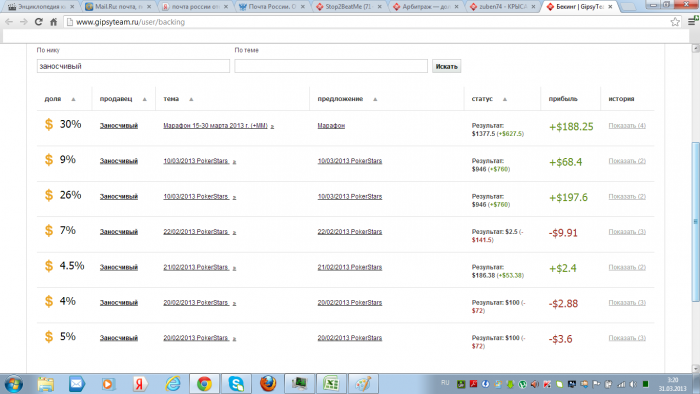Switch to Chrome in taskbar

(204, 384)
